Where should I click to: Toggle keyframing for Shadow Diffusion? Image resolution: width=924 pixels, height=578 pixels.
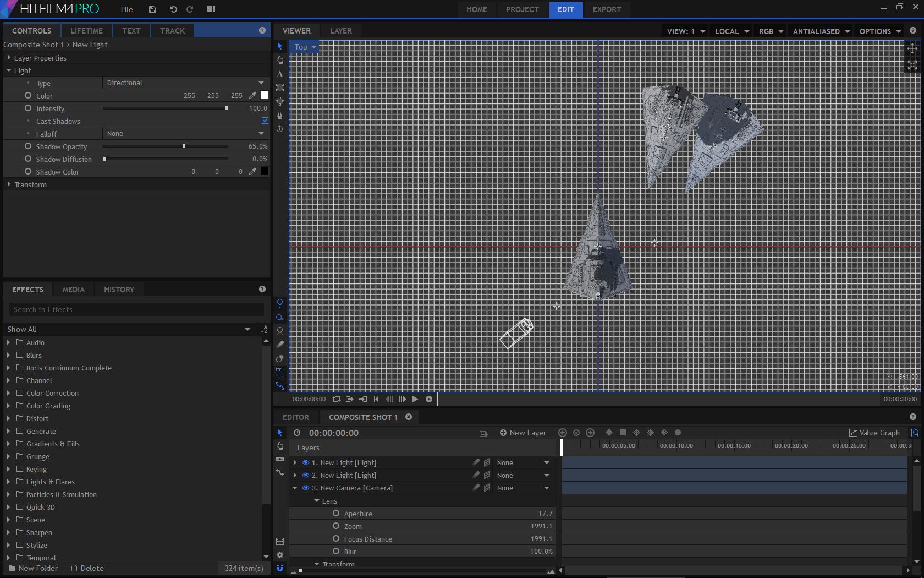tap(28, 159)
